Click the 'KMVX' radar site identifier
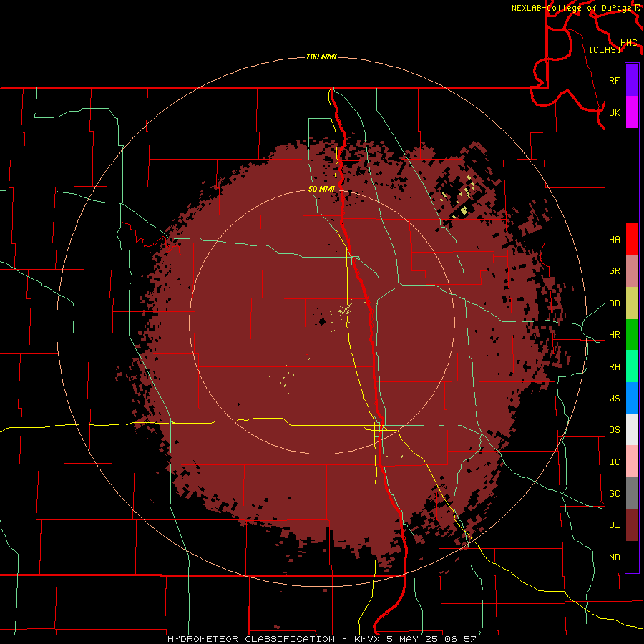Image resolution: width=644 pixels, height=644 pixels. 368,639
